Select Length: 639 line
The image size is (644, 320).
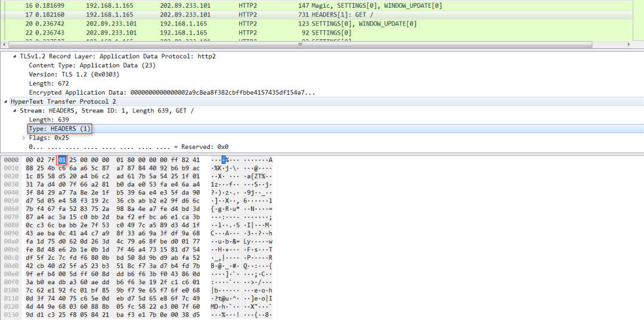point(48,120)
